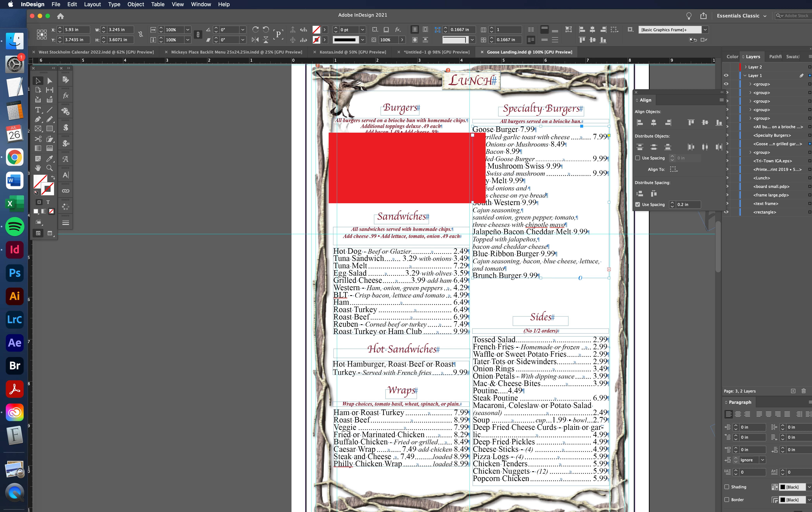Pick the Eyedropper tool
812x512 pixels.
(x=50, y=159)
